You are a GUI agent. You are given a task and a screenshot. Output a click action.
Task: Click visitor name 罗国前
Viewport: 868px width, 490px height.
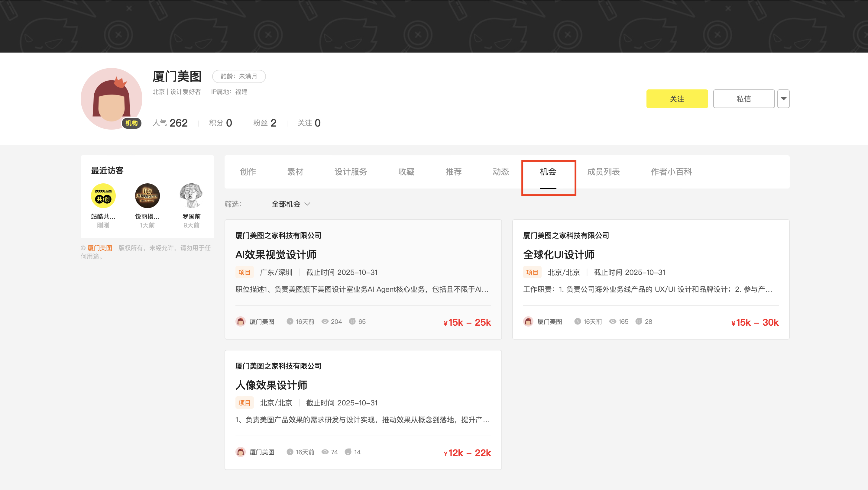point(191,216)
